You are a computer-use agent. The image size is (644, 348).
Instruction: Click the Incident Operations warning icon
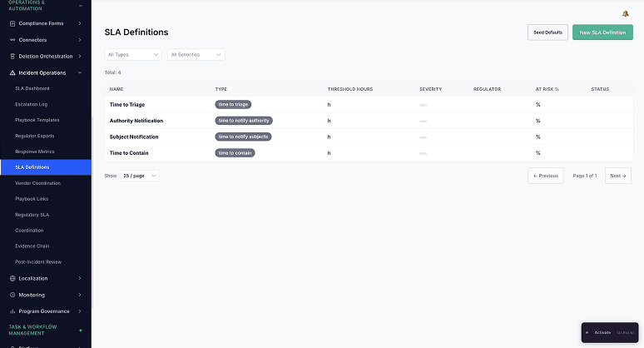[12, 73]
